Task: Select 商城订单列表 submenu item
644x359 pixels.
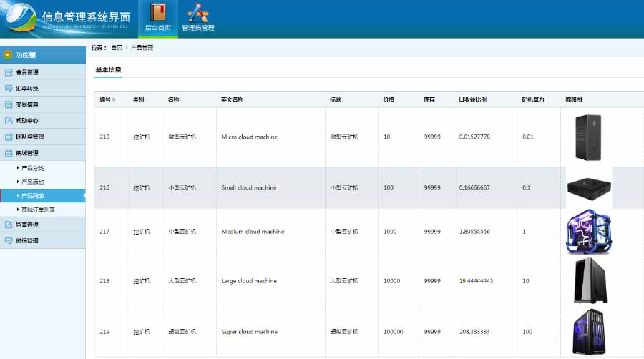Action: click(38, 210)
